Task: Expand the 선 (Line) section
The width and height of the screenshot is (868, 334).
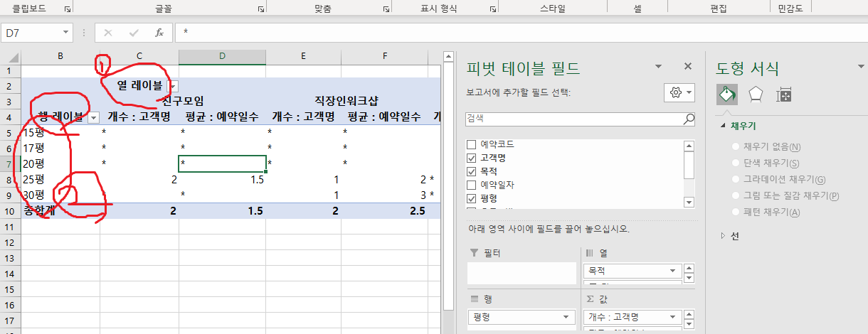Action: 724,236
